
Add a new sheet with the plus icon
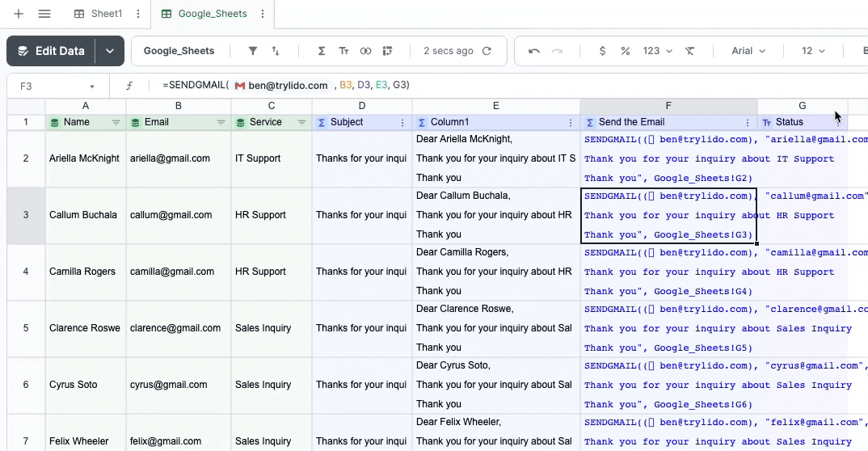(19, 14)
